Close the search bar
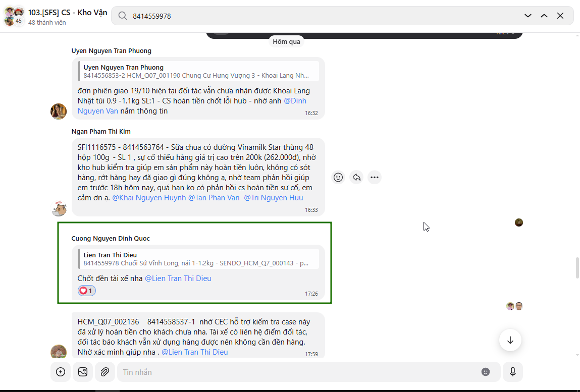Image resolution: width=580 pixels, height=392 pixels. 560,16
